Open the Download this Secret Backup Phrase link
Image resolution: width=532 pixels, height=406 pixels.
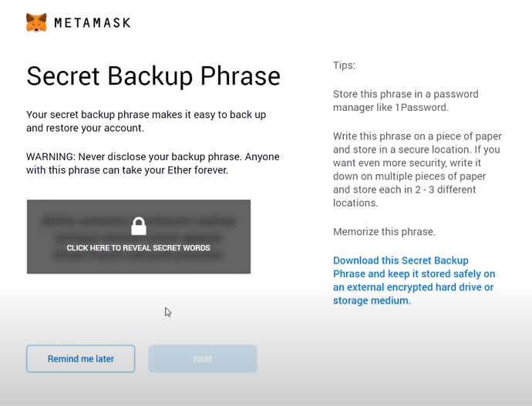click(x=414, y=280)
